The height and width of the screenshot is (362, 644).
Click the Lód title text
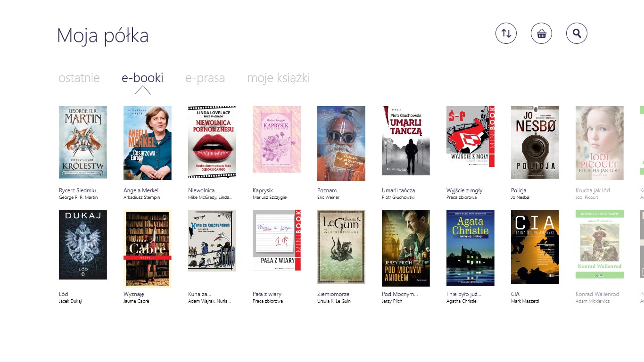click(x=64, y=294)
